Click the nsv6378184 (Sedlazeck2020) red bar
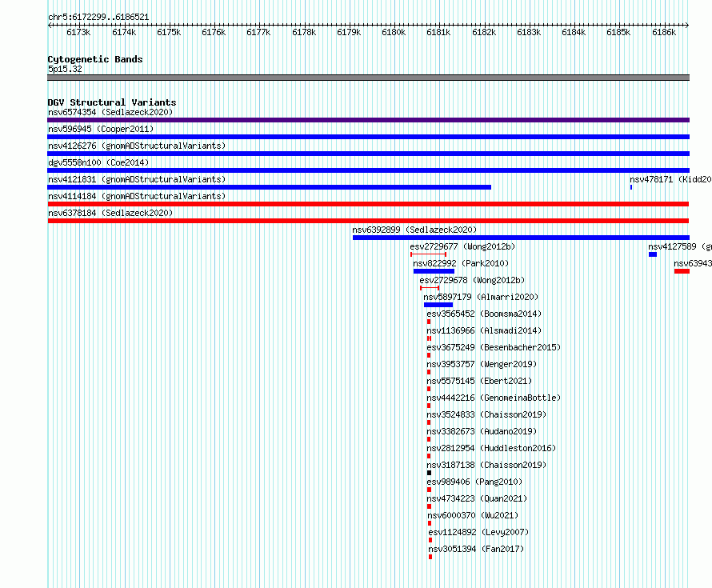This screenshot has width=712, height=588. 368,221
